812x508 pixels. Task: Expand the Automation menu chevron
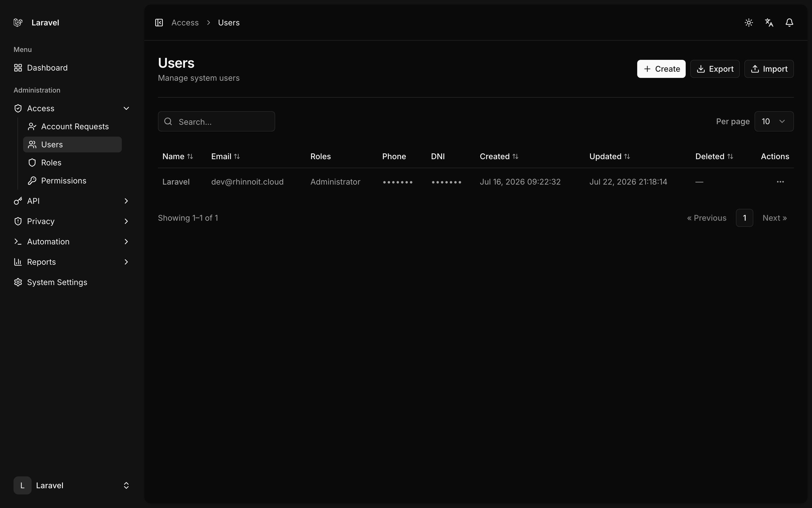click(x=126, y=242)
